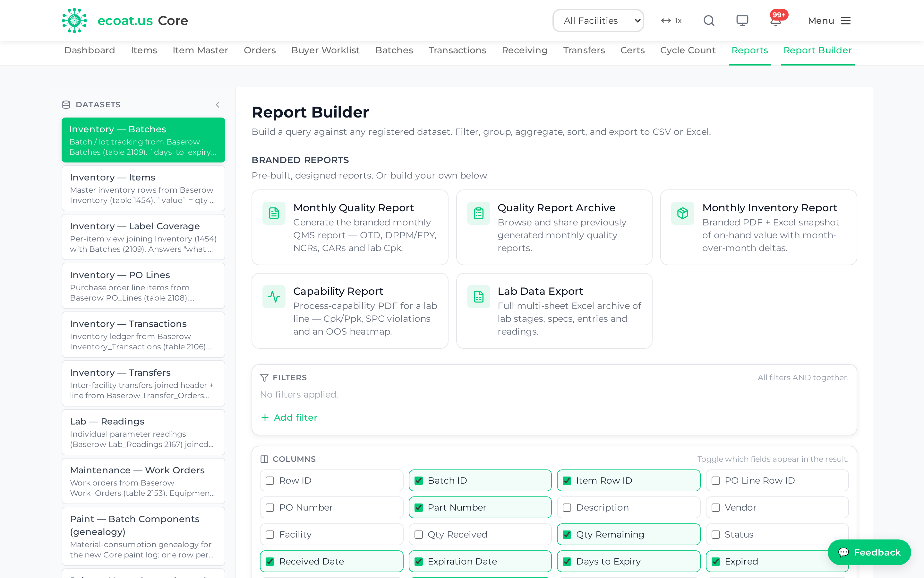Click the plus icon beside Add filter
924x578 pixels.
(265, 417)
